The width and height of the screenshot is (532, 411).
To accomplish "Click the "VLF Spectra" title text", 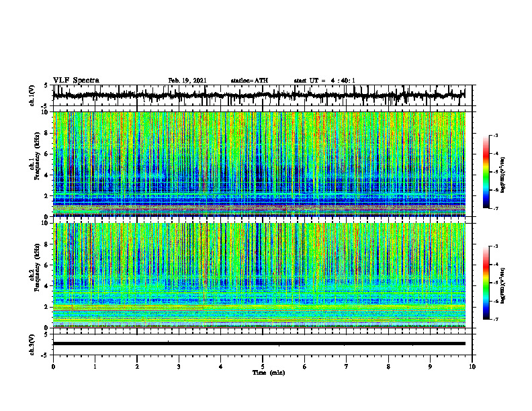I will click(x=76, y=80).
